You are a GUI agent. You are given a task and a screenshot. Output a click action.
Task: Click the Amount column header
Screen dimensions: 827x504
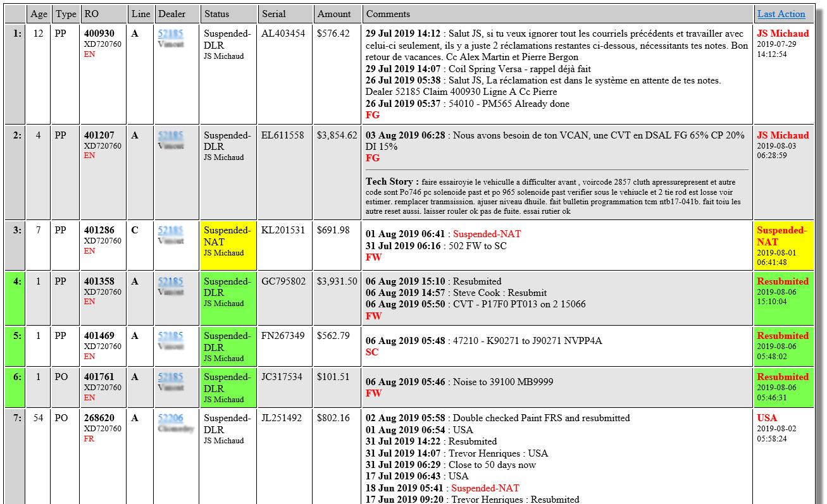[334, 14]
